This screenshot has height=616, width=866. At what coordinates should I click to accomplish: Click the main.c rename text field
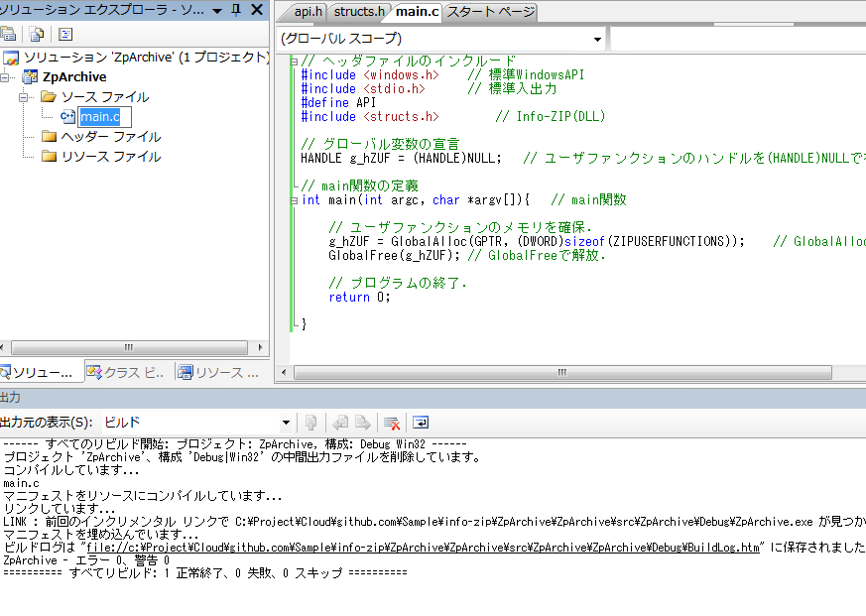pos(104,117)
